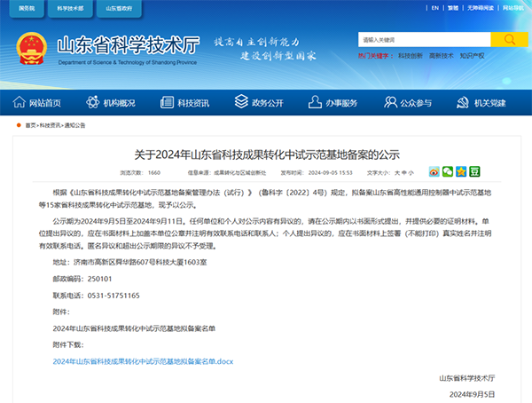This screenshot has height=403, width=532.
Task: Click the 通知公告 breadcrumb link
Action: coord(75,125)
